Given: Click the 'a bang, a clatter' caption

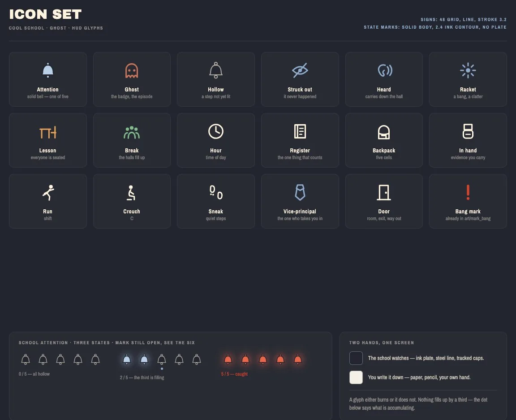Looking at the screenshot, I should (x=468, y=96).
